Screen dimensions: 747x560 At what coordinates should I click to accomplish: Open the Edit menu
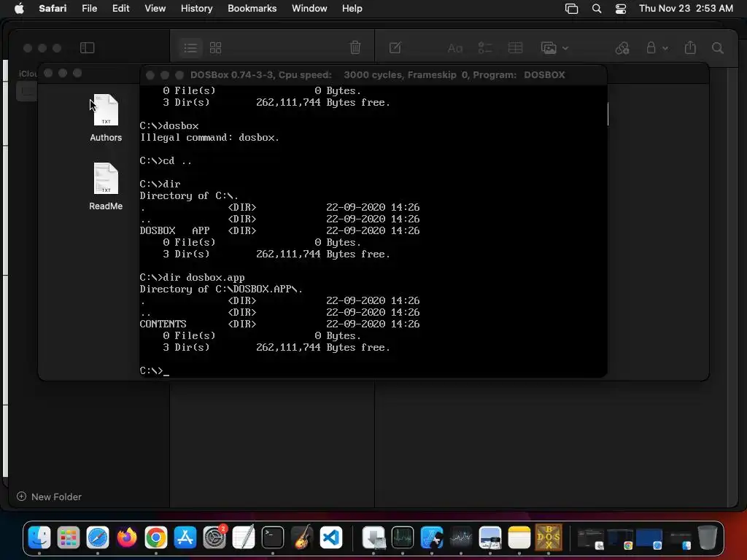(x=120, y=8)
